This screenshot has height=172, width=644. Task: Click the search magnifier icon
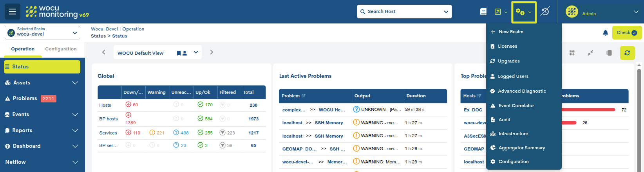(363, 12)
